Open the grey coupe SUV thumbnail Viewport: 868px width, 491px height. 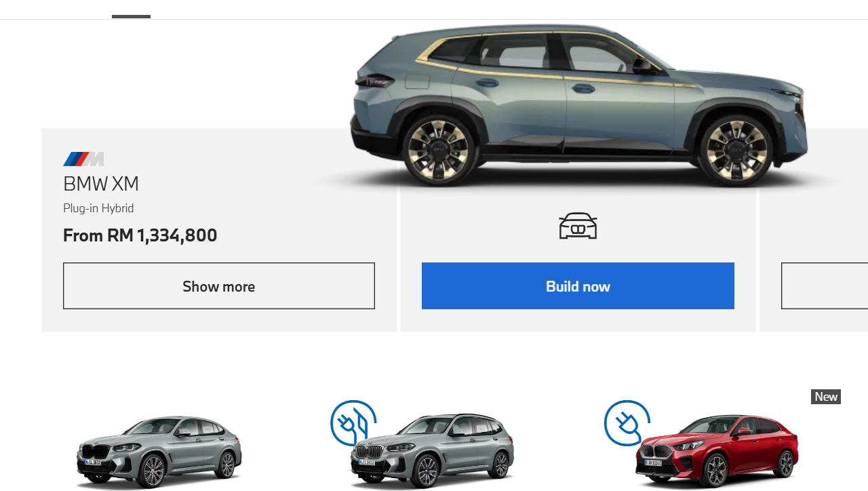(x=158, y=451)
